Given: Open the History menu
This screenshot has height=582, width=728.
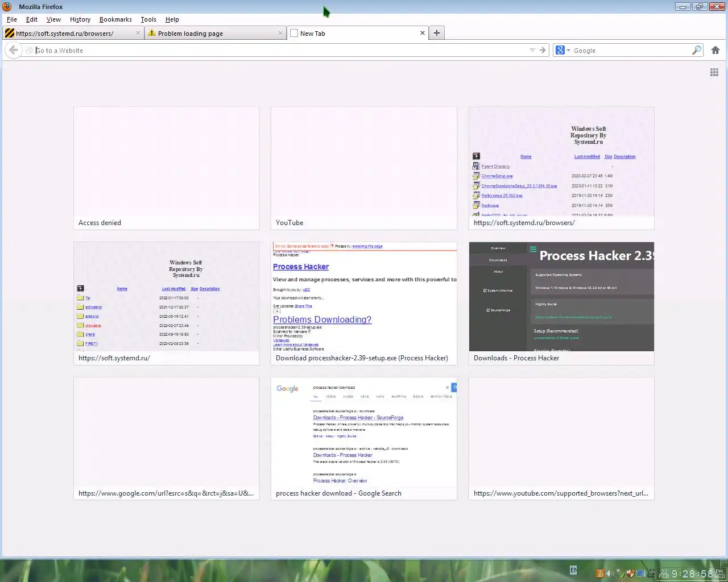Looking at the screenshot, I should (x=80, y=19).
